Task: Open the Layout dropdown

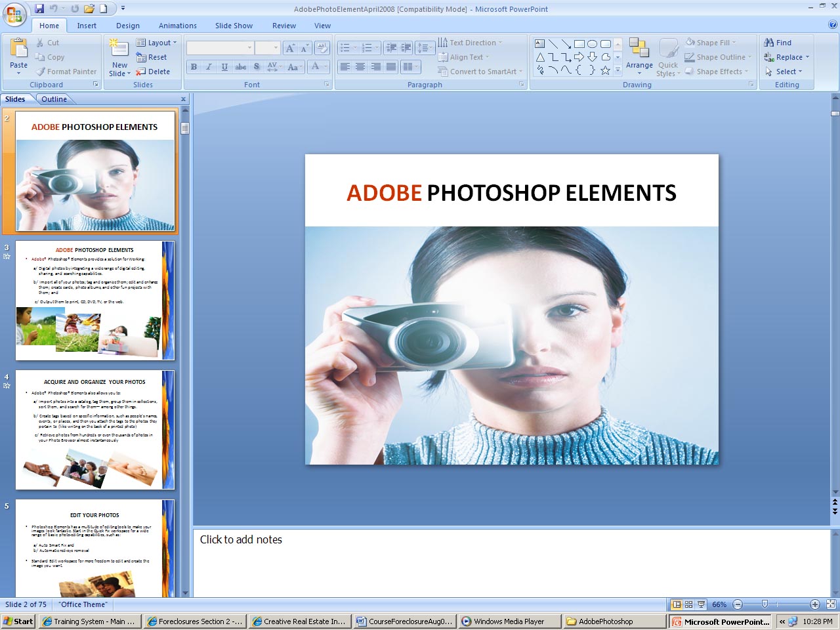Action: 156,43
